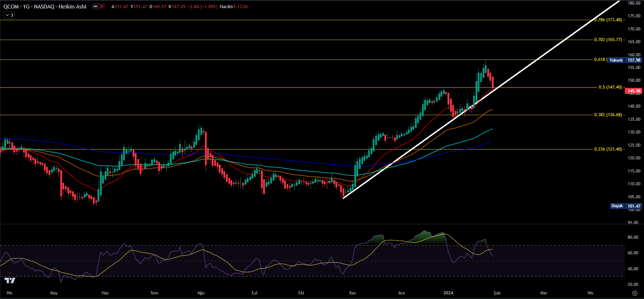Click the Kas month label on time axis
This screenshot has width=644, height=299.
(352, 293)
